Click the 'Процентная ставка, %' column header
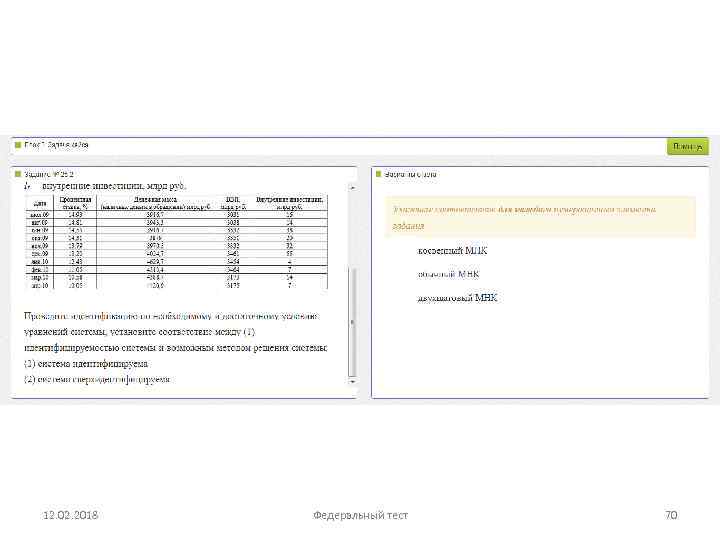The width and height of the screenshot is (720, 540). tap(75, 203)
